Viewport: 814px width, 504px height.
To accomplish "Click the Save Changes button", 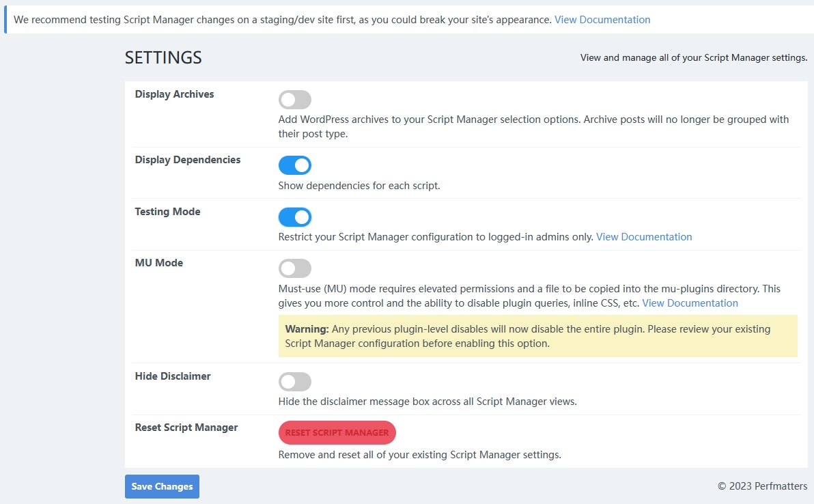I will 162,486.
